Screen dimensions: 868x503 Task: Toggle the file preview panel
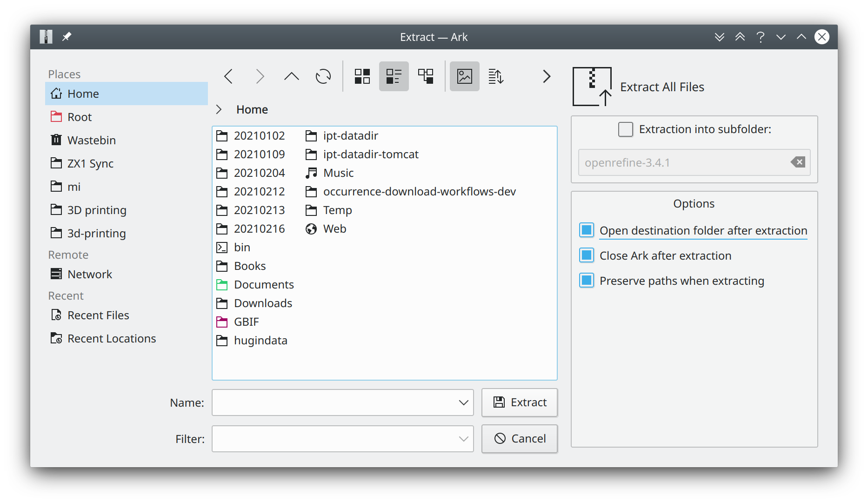point(464,76)
